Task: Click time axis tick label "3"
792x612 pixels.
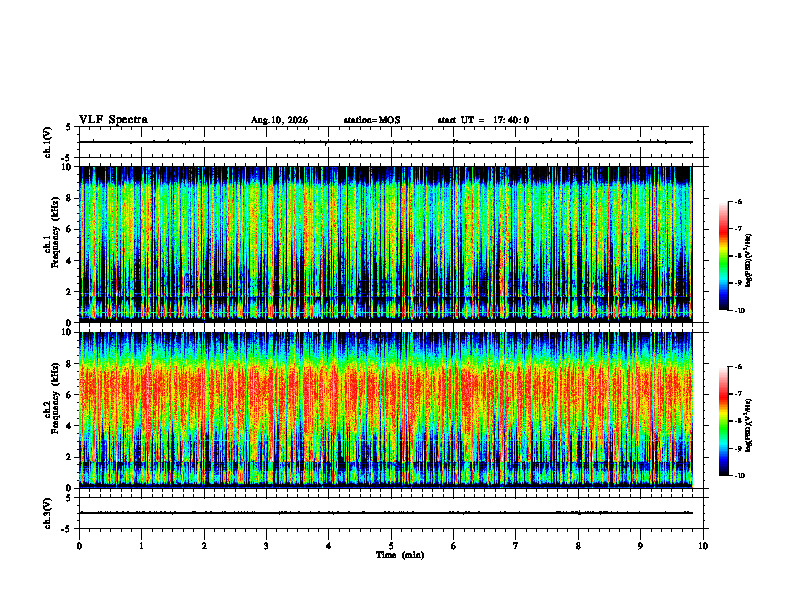Action: pos(266,546)
